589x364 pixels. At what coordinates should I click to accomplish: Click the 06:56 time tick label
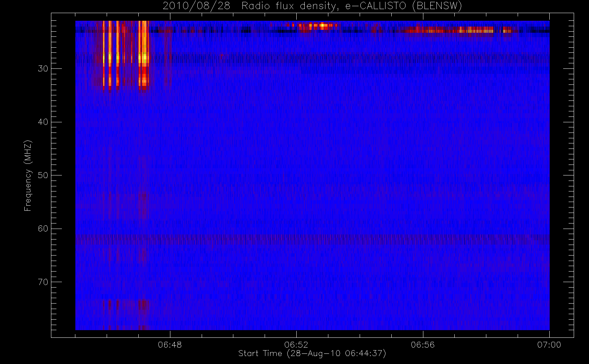tap(423, 344)
